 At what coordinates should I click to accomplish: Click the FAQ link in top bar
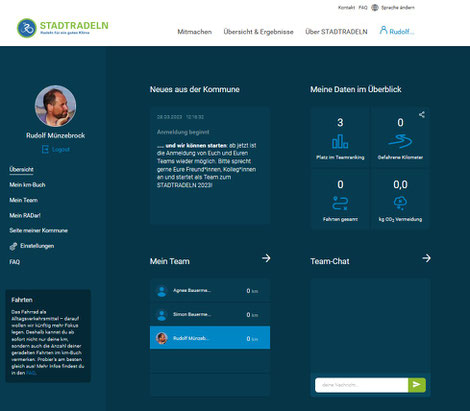[x=363, y=7]
